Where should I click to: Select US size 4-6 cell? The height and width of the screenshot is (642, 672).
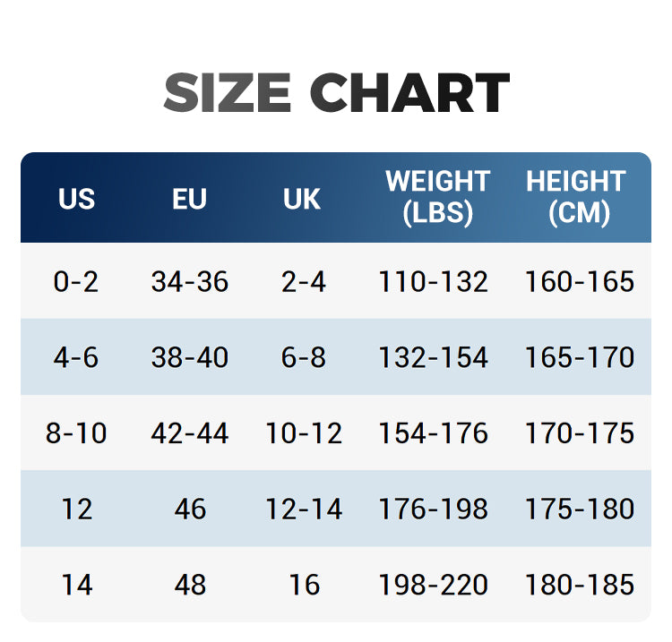pyautogui.click(x=76, y=357)
